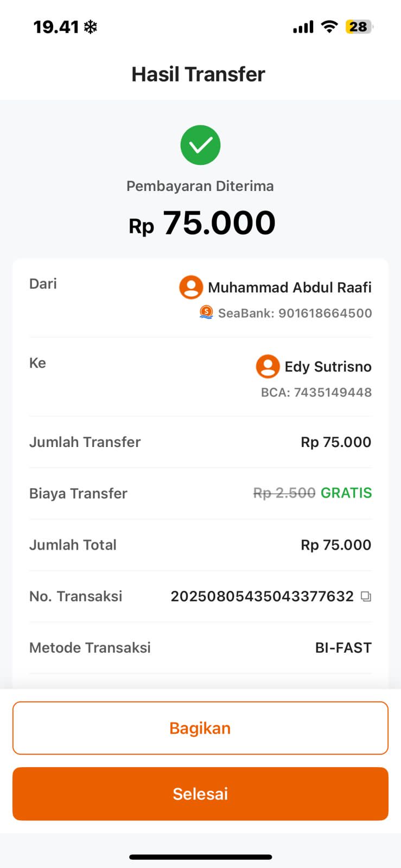Tap the cellular signal bars icon

(303, 27)
